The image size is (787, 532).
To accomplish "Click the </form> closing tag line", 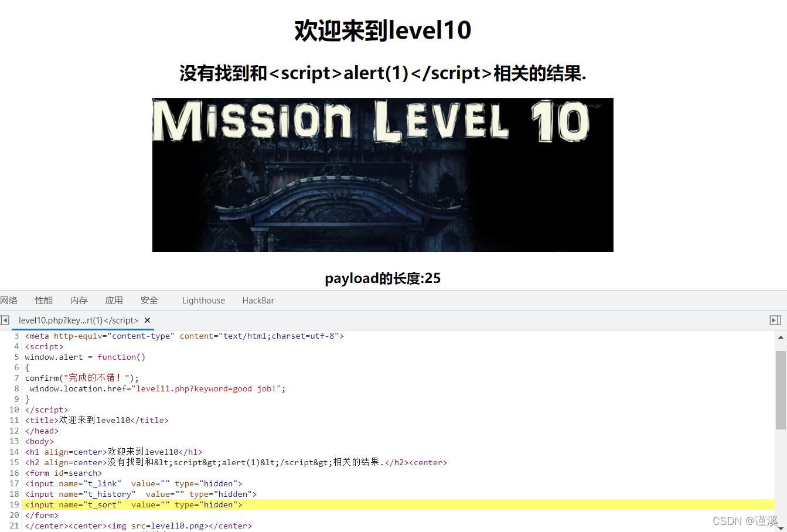I will tap(42, 515).
